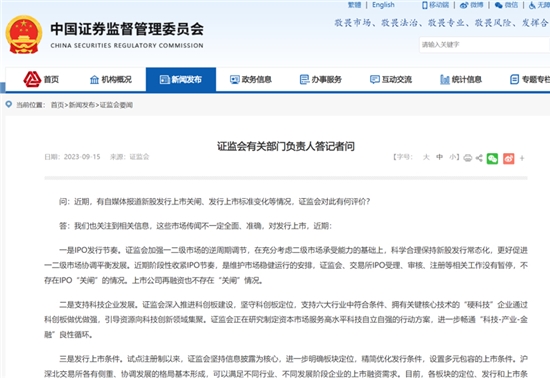550x378 pixels.
Task: Open the 首页 home tab
Action: 41,80
